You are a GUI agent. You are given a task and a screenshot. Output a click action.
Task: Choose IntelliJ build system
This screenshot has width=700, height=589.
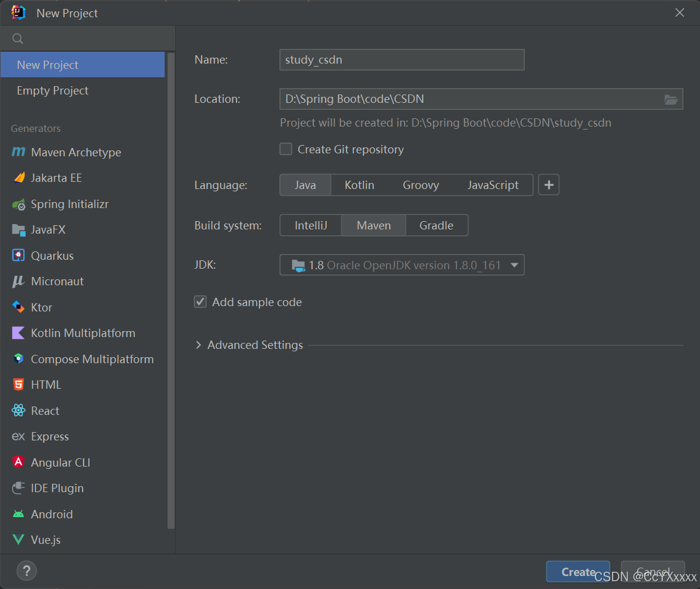click(x=311, y=225)
